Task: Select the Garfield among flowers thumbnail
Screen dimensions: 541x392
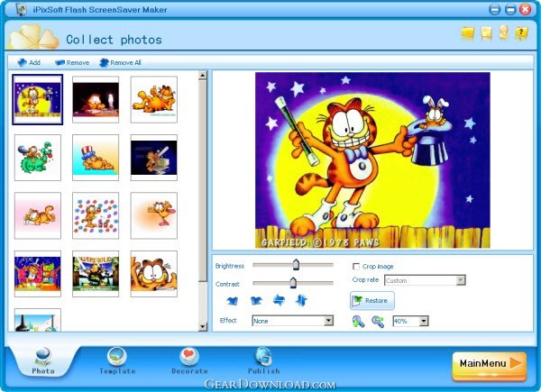Action: tap(96, 215)
